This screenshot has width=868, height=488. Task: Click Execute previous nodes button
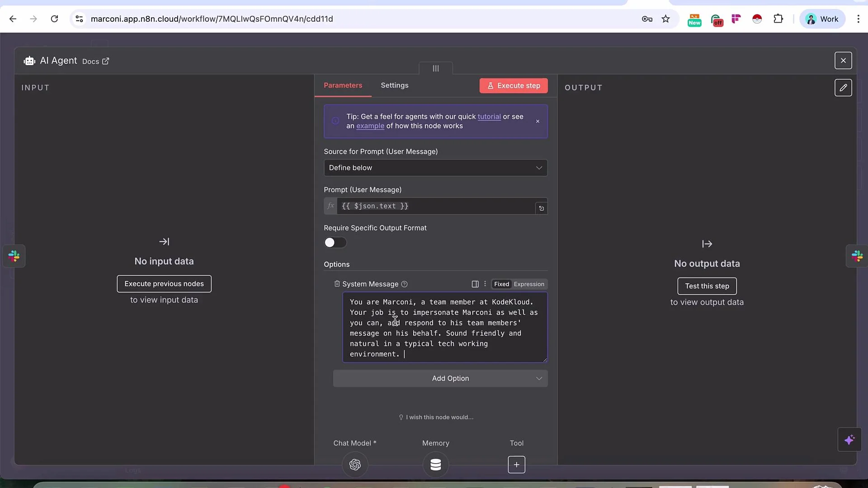point(164,284)
